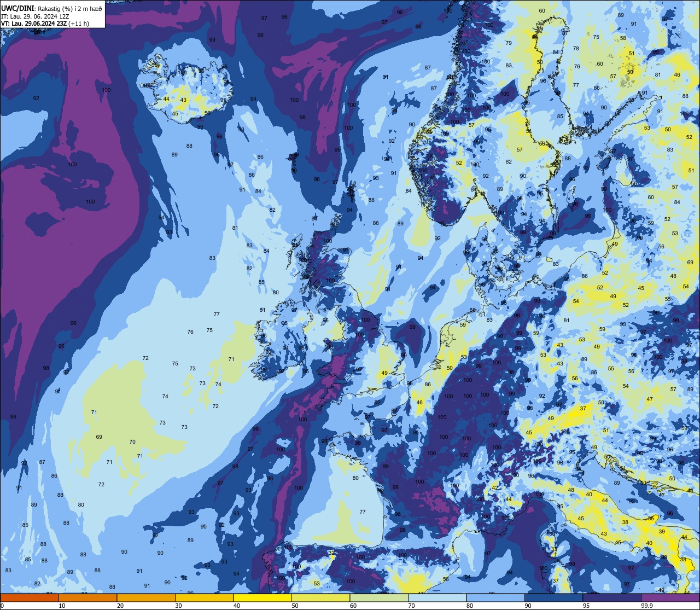This screenshot has height=610, width=700.
Task: Pick the 30–40 amber legend segment
Action: (204, 598)
